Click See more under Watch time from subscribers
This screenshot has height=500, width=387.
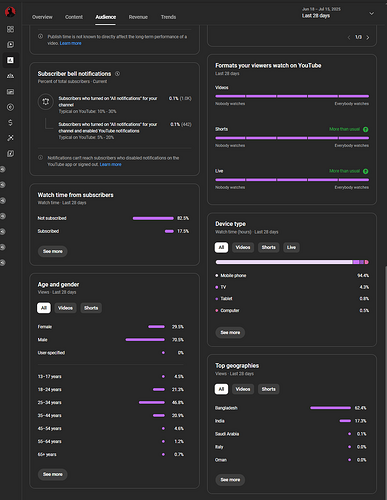click(x=53, y=251)
